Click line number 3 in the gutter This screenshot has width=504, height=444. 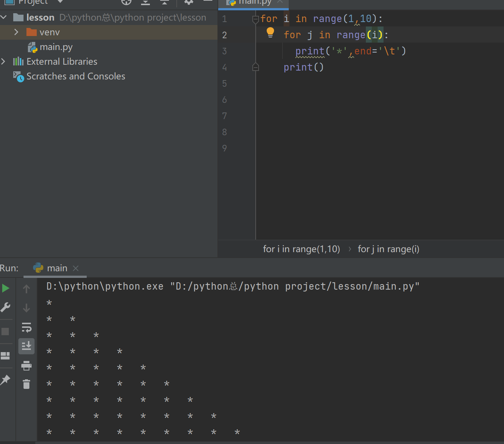(x=224, y=51)
